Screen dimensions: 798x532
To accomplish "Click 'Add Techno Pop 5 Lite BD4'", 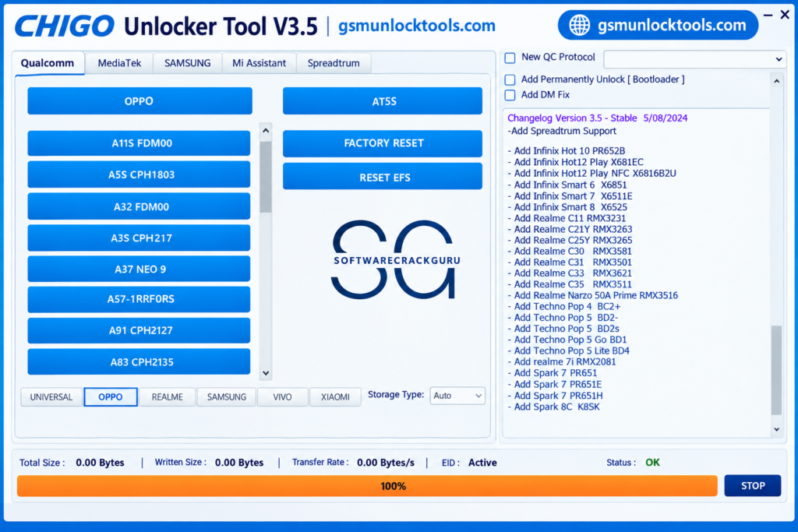I will tap(568, 351).
